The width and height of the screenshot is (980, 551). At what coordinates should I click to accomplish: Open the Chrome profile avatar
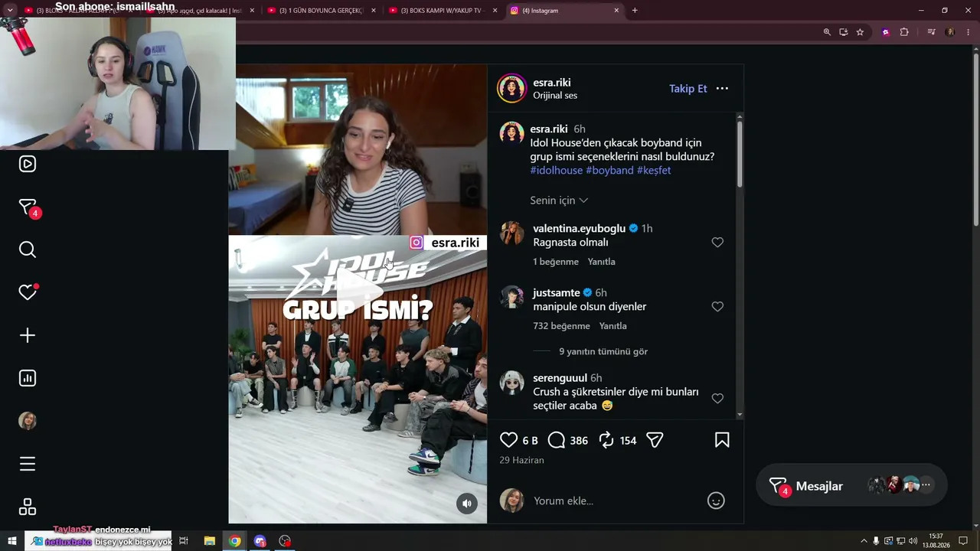point(950,32)
